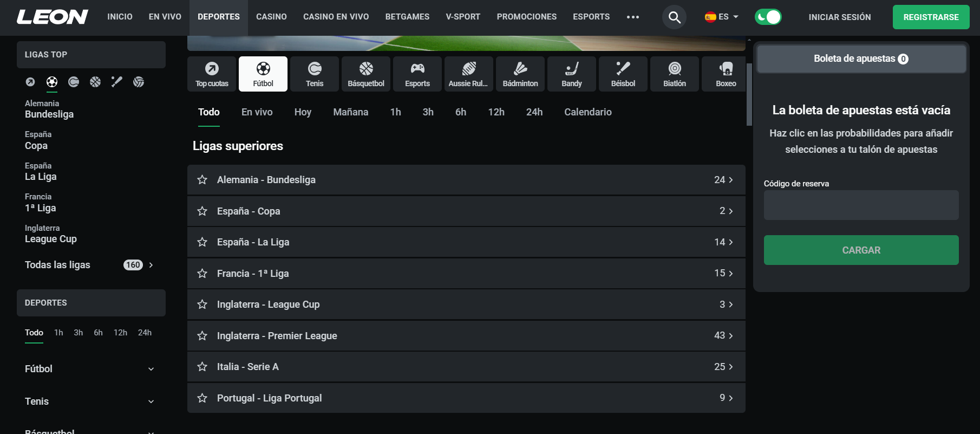Toggle the dark/light theme switch
The image size is (980, 434).
coord(768,17)
